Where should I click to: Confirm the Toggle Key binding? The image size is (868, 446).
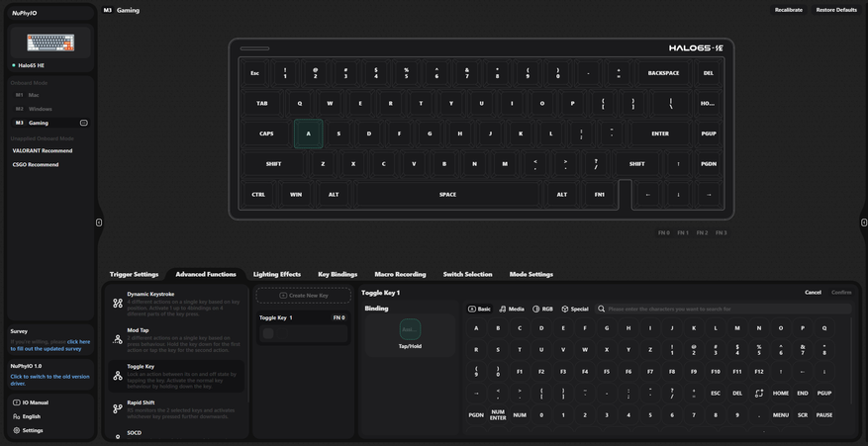pyautogui.click(x=841, y=292)
